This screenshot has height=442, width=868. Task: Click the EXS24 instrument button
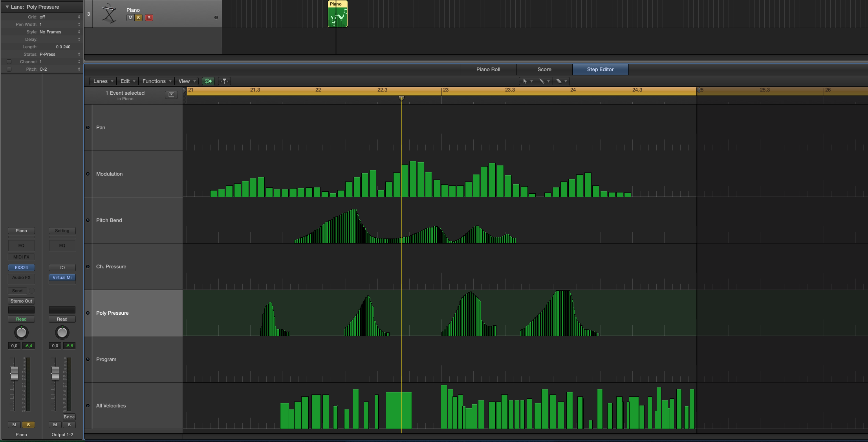click(21, 268)
